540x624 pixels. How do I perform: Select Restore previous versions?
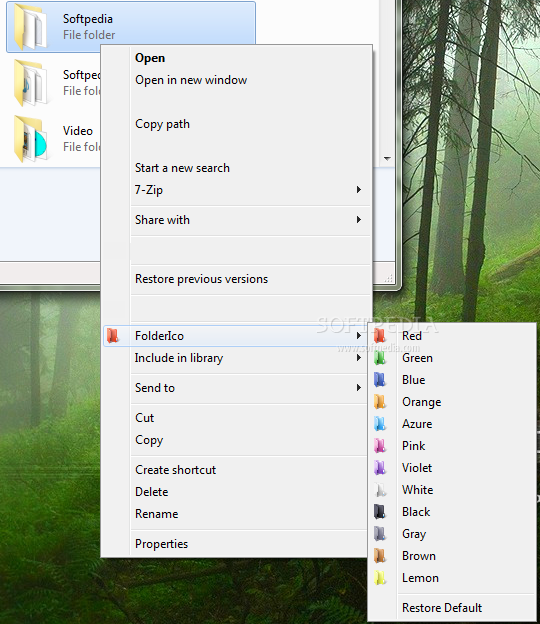tap(201, 279)
